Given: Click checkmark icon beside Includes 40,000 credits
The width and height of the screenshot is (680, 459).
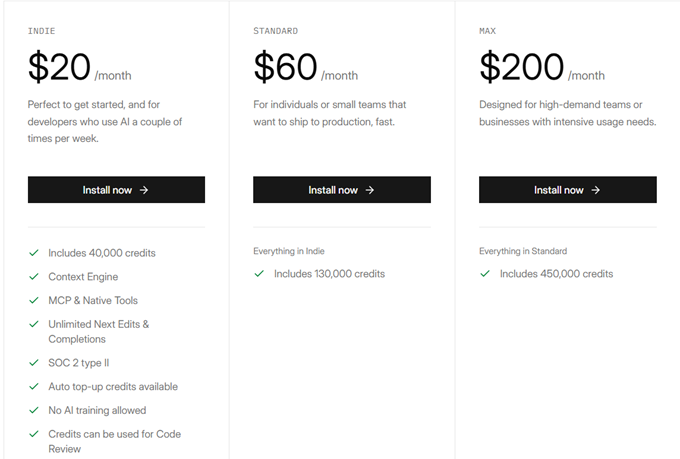Looking at the screenshot, I should (x=34, y=253).
